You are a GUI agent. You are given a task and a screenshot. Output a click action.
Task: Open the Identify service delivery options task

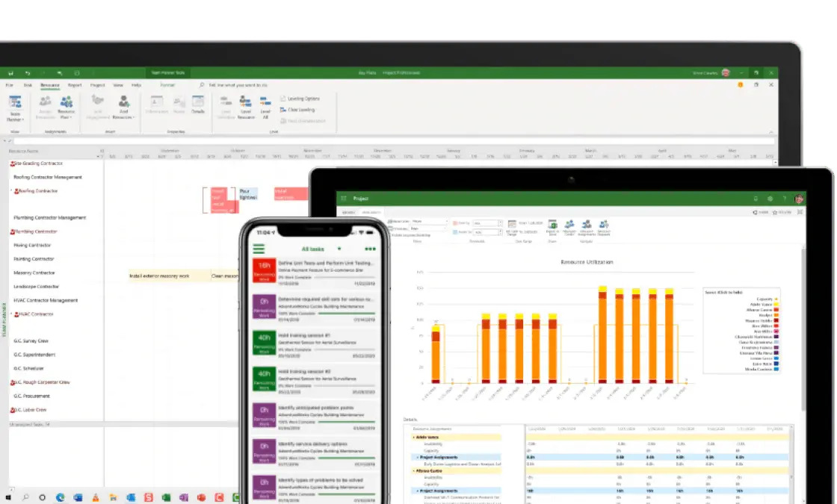click(x=315, y=454)
